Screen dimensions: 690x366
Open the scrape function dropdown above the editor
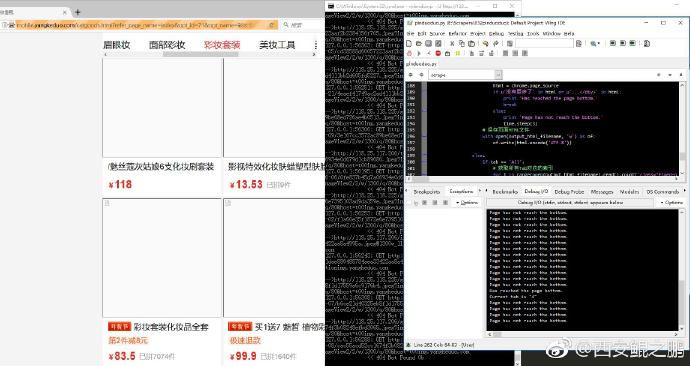pyautogui.click(x=466, y=75)
